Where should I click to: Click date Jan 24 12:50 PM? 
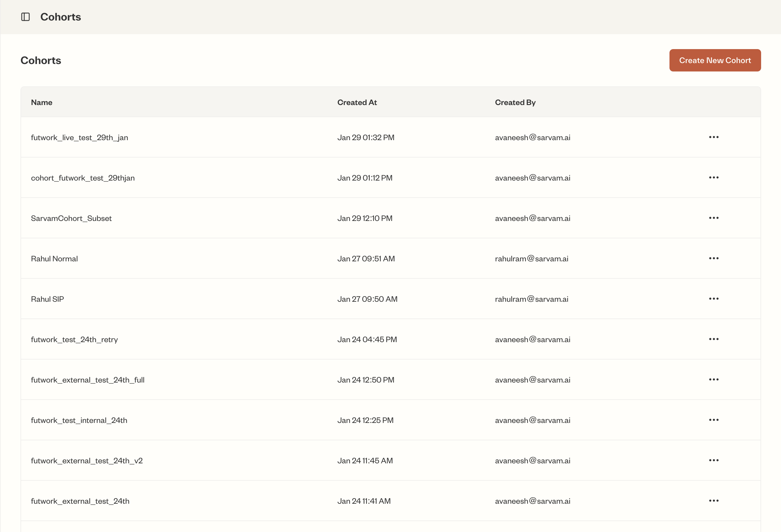366,380
